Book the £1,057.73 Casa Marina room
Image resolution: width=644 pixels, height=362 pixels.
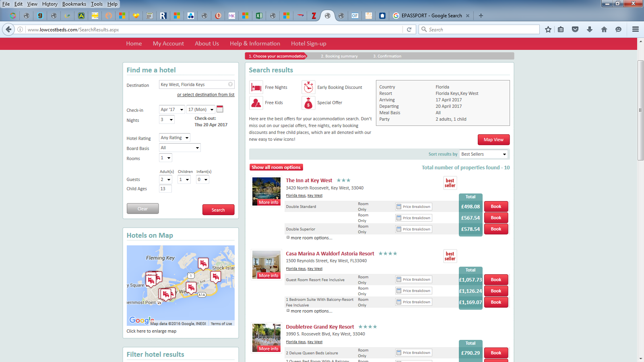coord(496,280)
